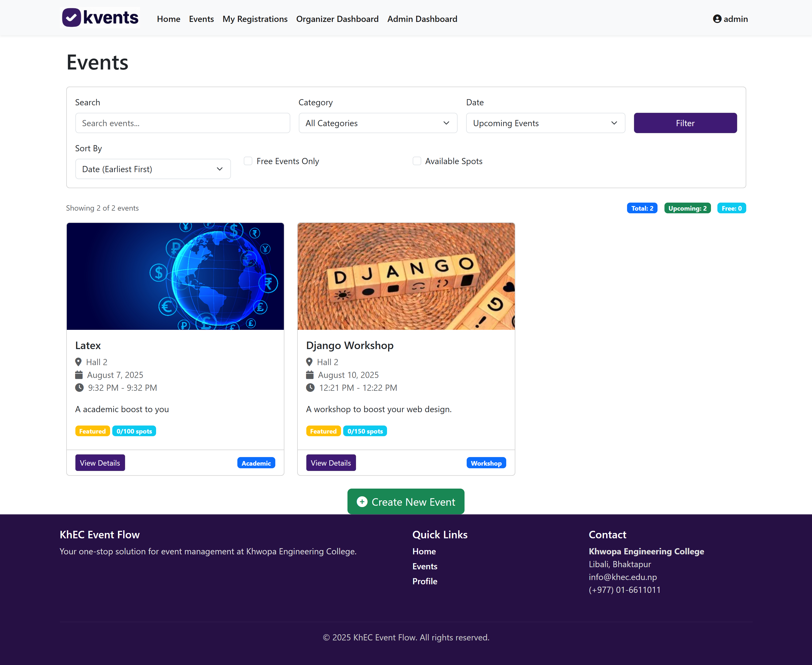Go to My Registrations in navbar
The height and width of the screenshot is (665, 812).
(x=255, y=19)
